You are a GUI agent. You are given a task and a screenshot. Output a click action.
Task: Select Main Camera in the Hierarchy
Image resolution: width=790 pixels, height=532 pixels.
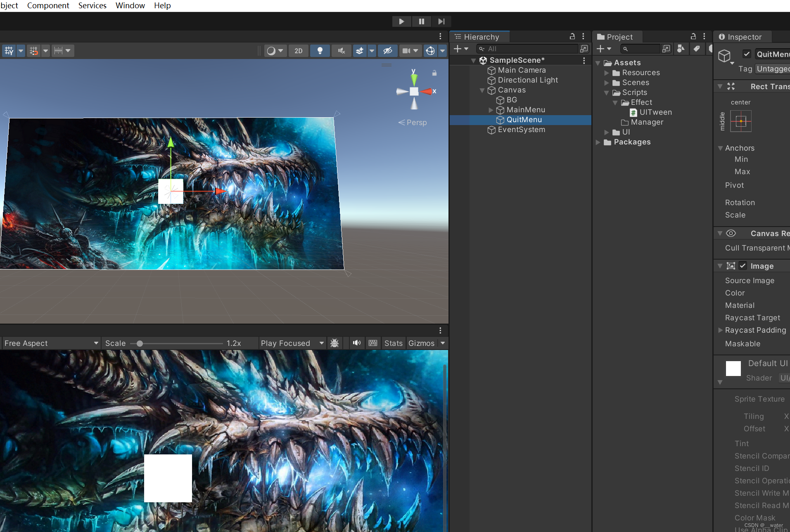point(522,70)
